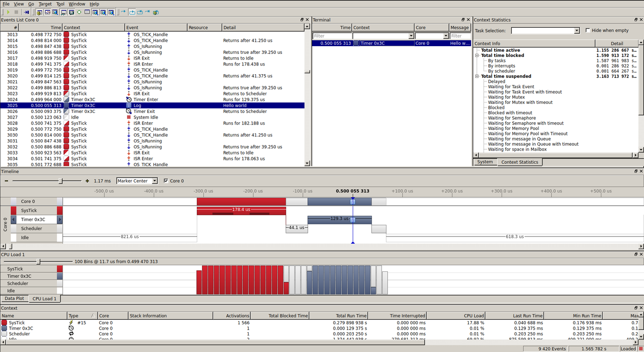Collapse the Total time suspended tree node

tap(477, 77)
